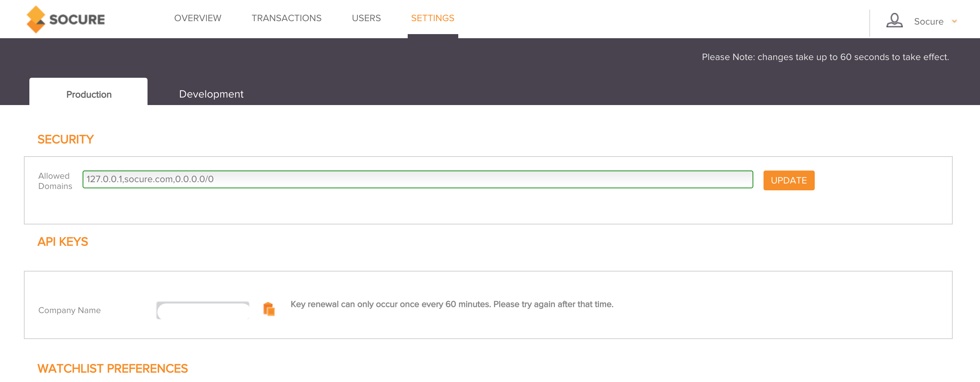Open the Socure account name menu
980x382 pixels.
click(x=928, y=22)
